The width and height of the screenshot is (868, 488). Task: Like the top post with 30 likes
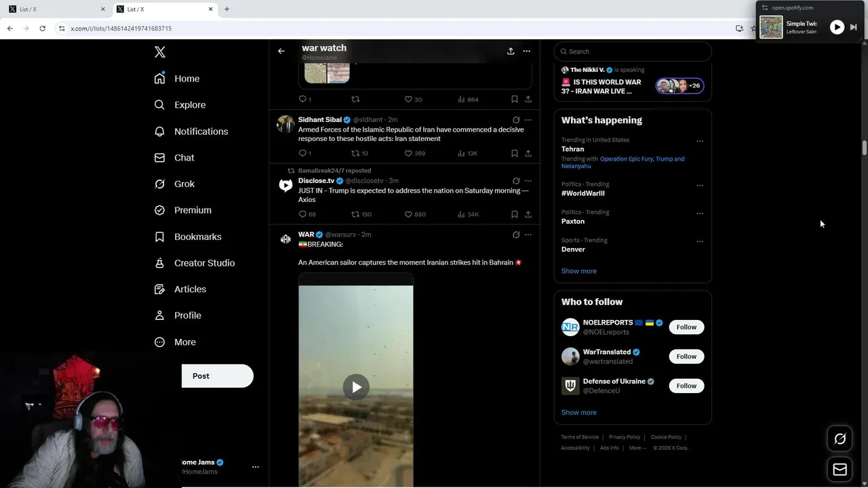click(413, 99)
